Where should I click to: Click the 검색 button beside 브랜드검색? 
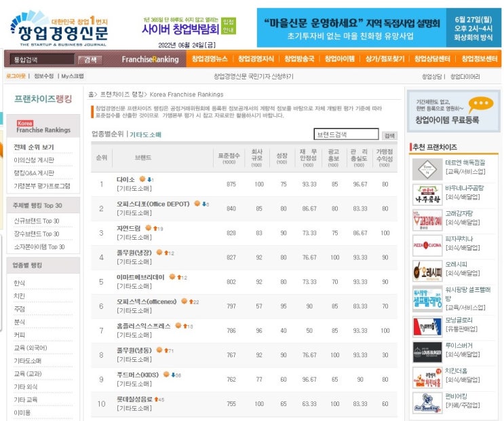click(389, 136)
